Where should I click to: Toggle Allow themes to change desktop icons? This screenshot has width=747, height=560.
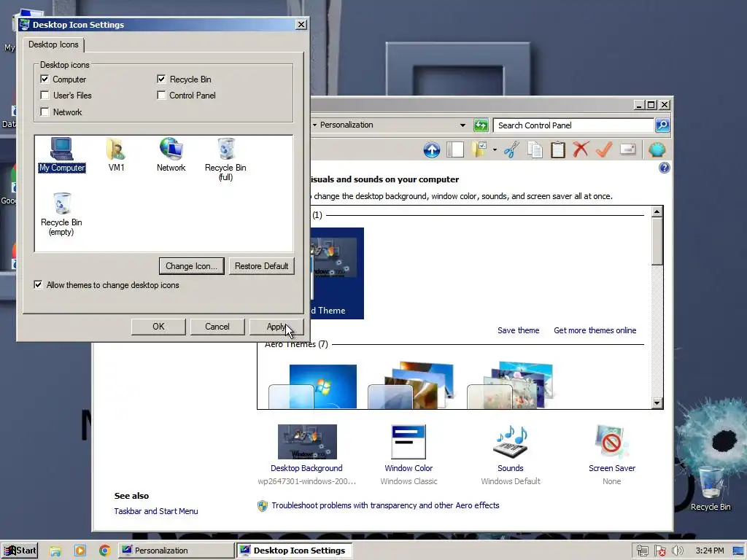38,285
